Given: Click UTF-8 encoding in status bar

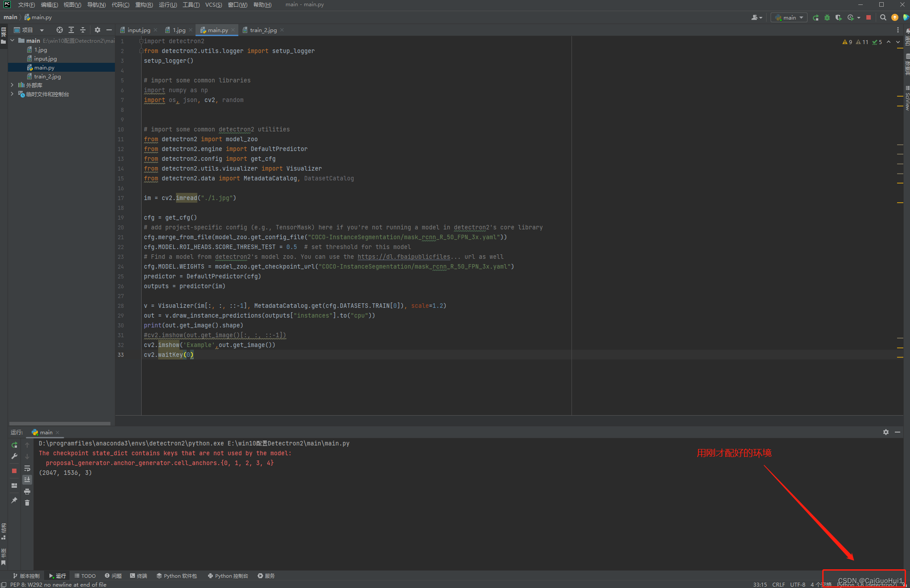Looking at the screenshot, I should pyautogui.click(x=797, y=584).
